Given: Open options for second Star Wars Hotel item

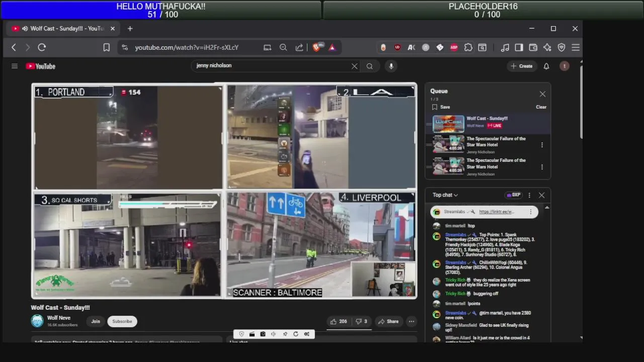Looking at the screenshot, I should [x=542, y=167].
